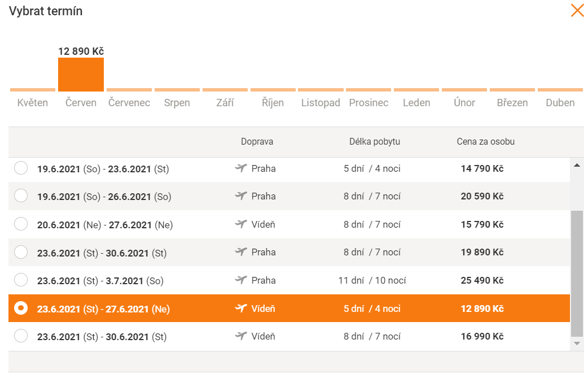This screenshot has width=588, height=378.
Task: Click 11 dní / 10 nocí duration
Action: (x=372, y=280)
